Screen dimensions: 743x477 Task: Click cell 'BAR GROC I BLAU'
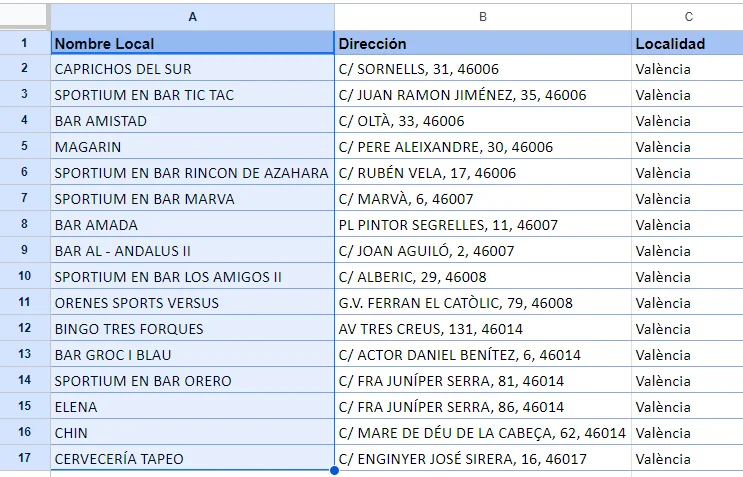tap(192, 355)
